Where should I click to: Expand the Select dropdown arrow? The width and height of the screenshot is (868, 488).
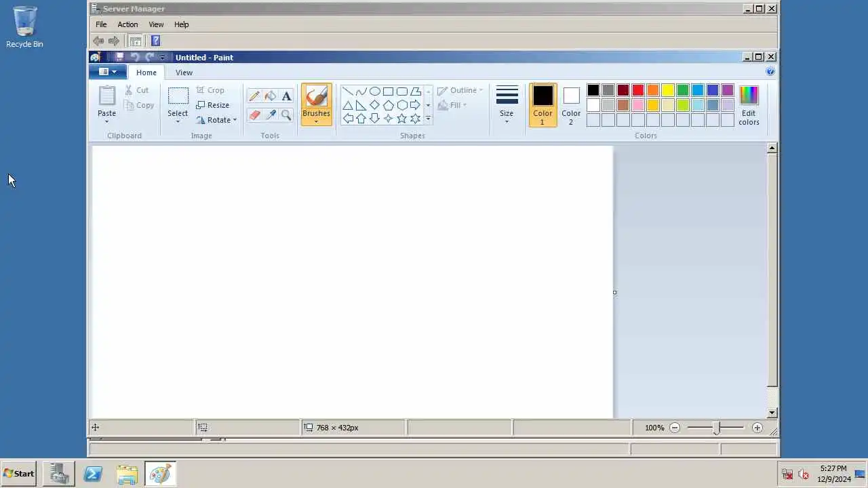point(178,122)
